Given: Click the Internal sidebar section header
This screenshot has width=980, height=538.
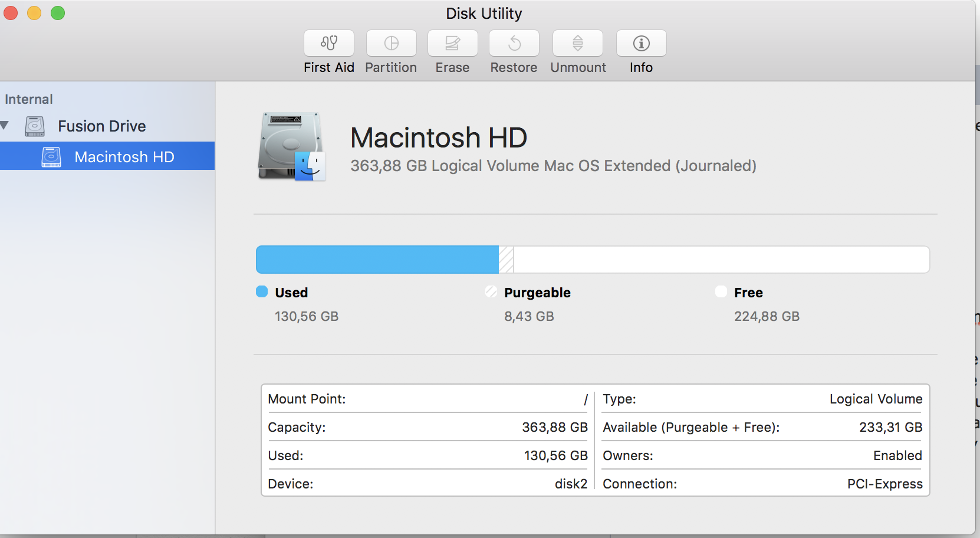Looking at the screenshot, I should coord(29,99).
